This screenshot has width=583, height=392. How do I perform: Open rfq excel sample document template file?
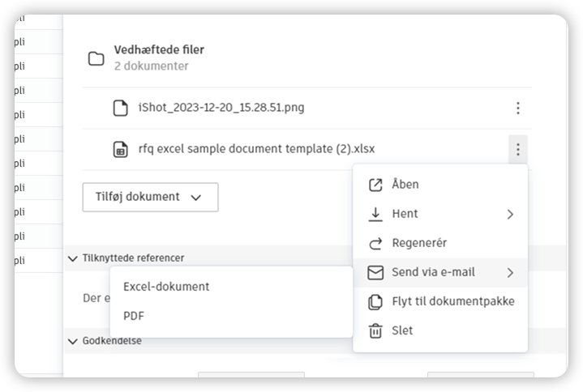pos(256,149)
